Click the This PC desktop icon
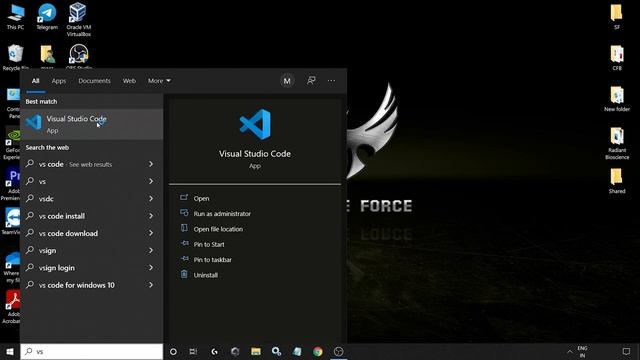 coord(16,17)
